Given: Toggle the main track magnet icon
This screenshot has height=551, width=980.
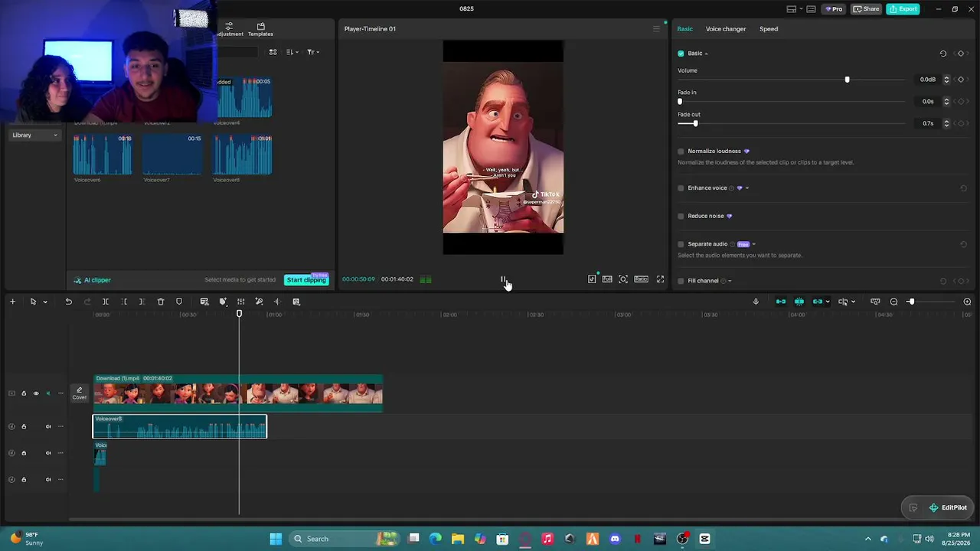Looking at the screenshot, I should [781, 302].
